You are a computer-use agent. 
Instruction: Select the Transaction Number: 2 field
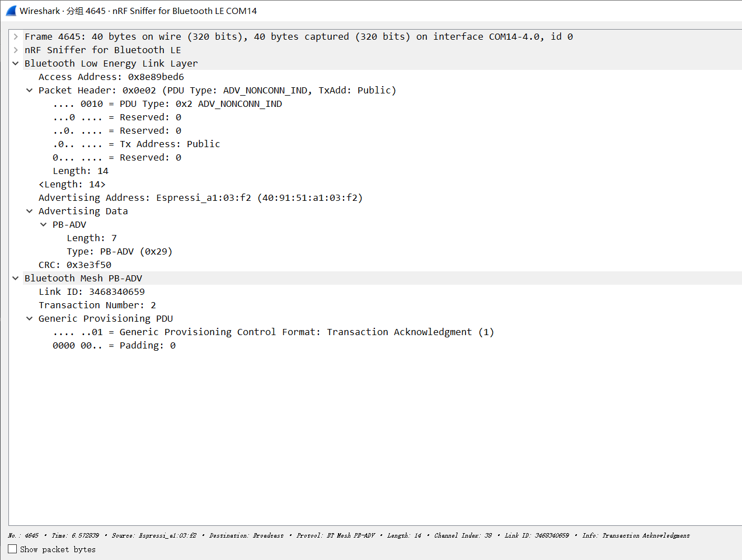pos(97,305)
